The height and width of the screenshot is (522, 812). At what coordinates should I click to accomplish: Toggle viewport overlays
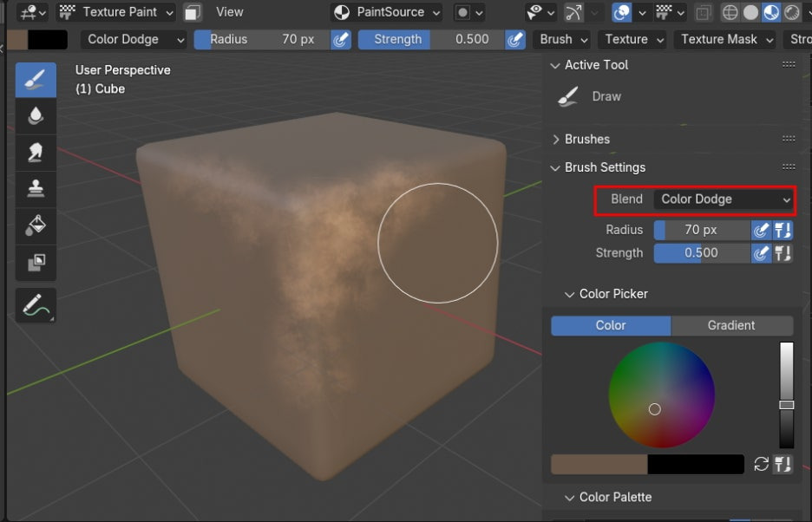[621, 12]
